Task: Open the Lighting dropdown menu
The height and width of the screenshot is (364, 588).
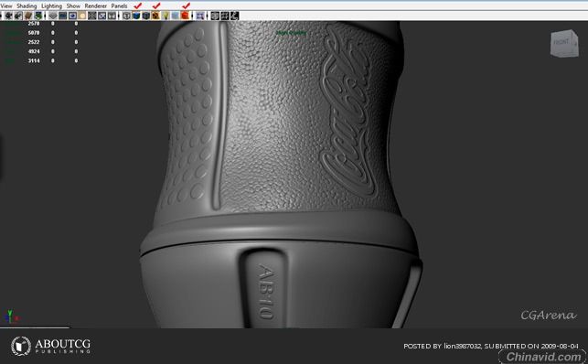Action: click(x=51, y=6)
